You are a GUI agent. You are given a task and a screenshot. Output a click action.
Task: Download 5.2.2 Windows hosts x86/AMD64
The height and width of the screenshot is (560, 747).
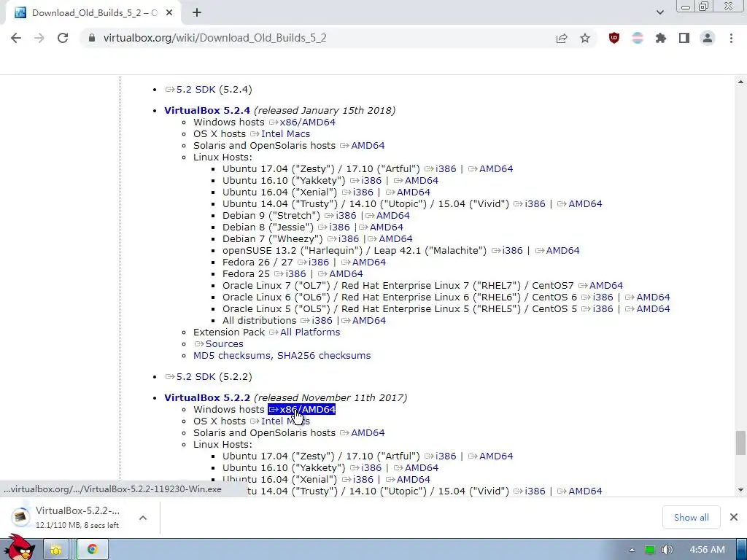point(302,410)
